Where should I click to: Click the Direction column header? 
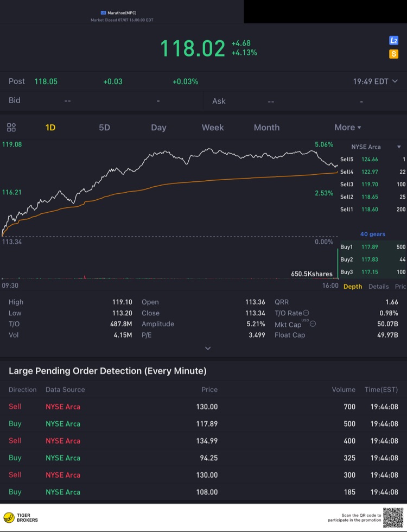pos(22,390)
